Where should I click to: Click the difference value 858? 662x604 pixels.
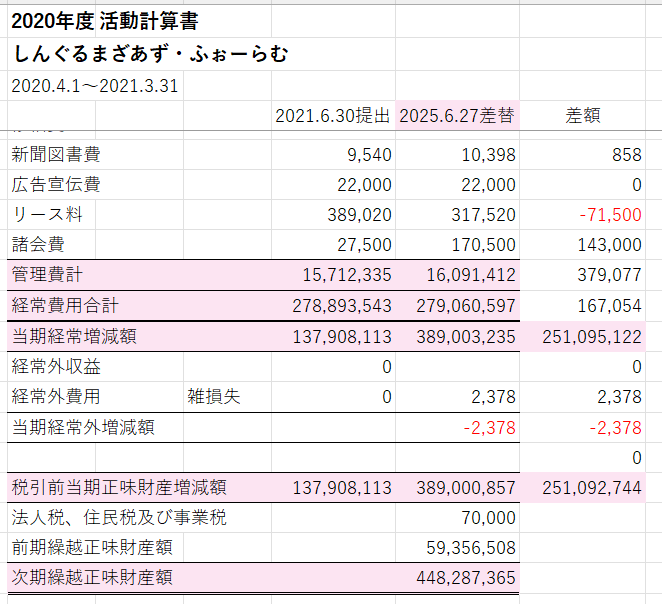627,155
